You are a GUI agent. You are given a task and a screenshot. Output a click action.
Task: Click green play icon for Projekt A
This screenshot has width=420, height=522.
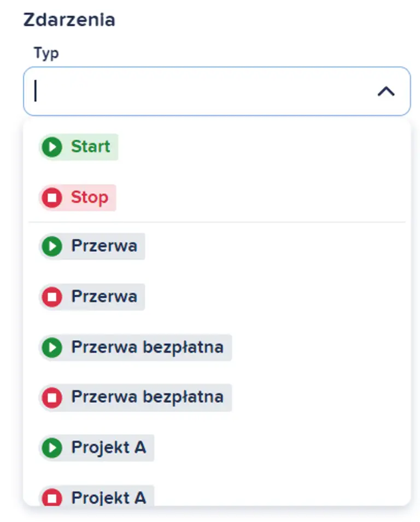pyautogui.click(x=52, y=448)
